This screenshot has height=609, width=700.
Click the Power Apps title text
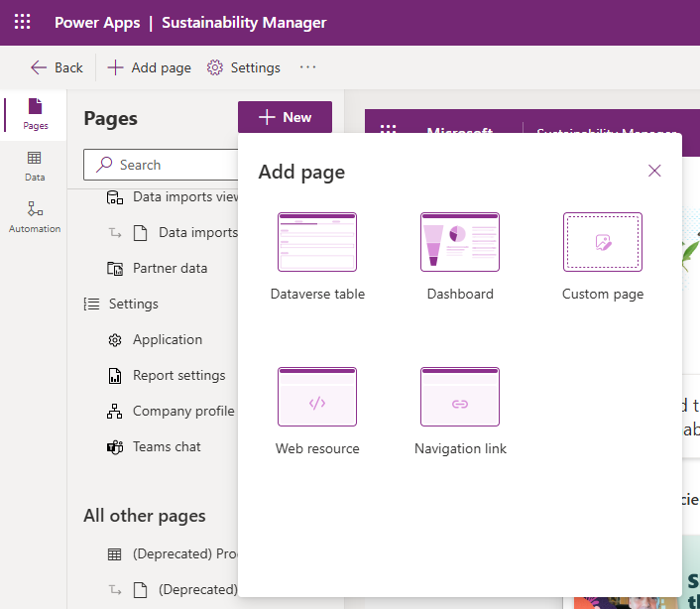[x=97, y=23]
